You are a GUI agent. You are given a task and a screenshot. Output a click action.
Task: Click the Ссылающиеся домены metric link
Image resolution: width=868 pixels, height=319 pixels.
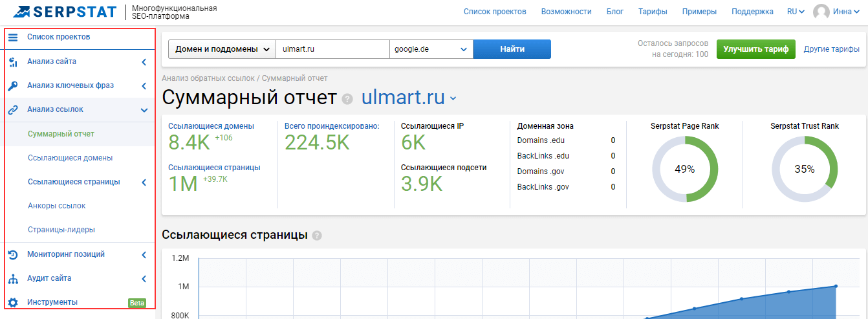[x=211, y=126]
